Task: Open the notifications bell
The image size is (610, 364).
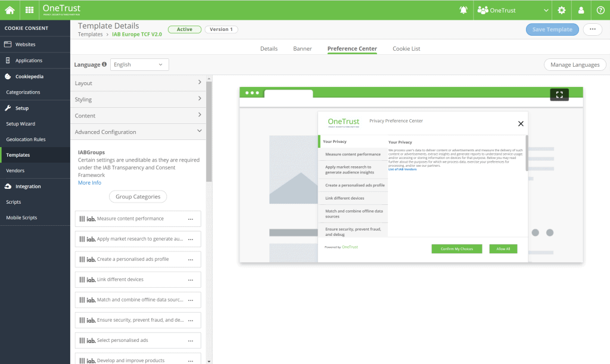Action: point(463,10)
